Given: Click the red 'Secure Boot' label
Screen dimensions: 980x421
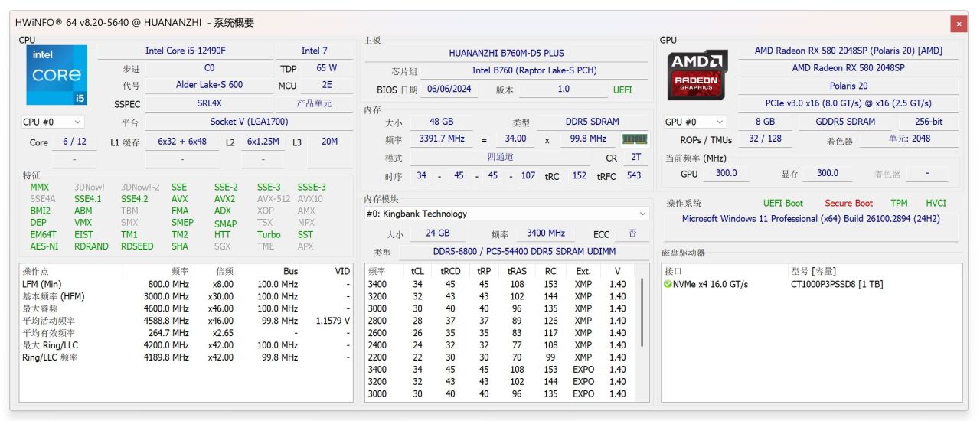Looking at the screenshot, I should [848, 203].
